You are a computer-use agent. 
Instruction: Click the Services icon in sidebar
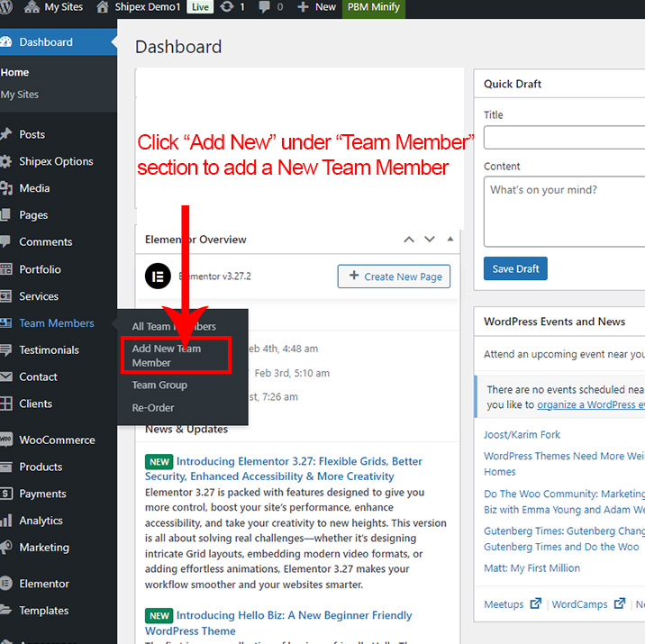[x=5, y=296]
